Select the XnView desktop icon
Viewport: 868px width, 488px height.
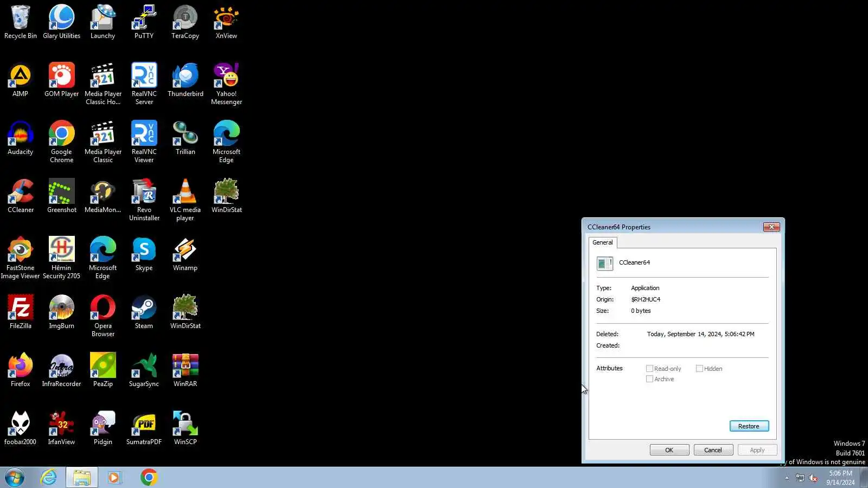[226, 23]
